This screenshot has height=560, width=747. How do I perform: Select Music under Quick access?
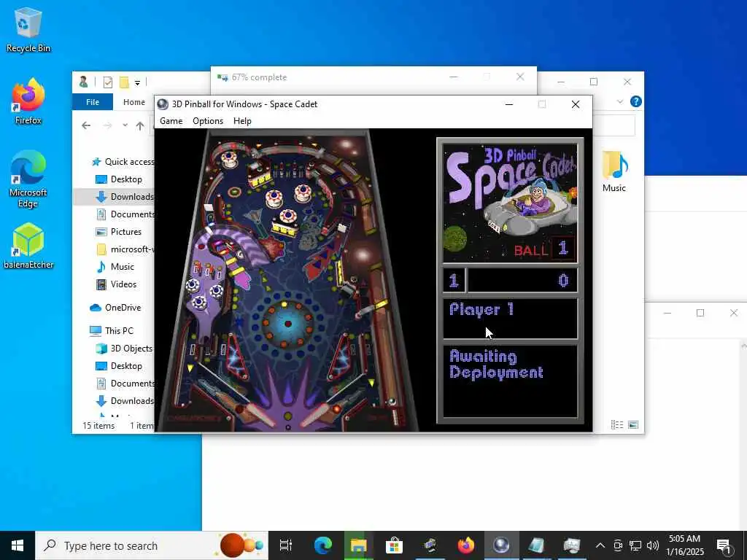tap(115, 267)
